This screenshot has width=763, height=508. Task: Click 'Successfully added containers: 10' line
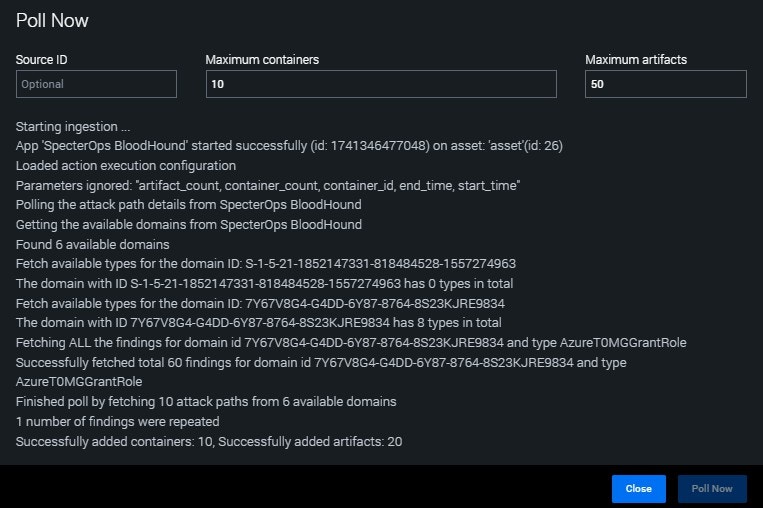209,442
